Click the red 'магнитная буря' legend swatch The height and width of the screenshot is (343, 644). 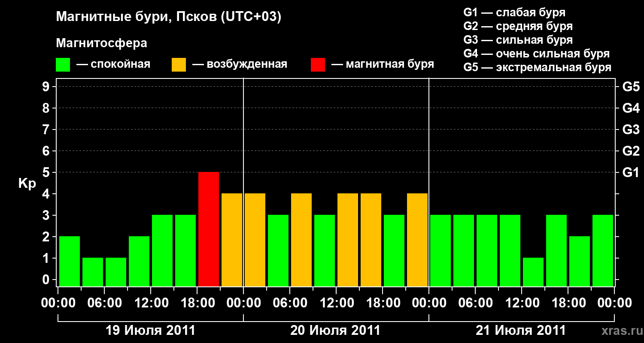pos(318,65)
